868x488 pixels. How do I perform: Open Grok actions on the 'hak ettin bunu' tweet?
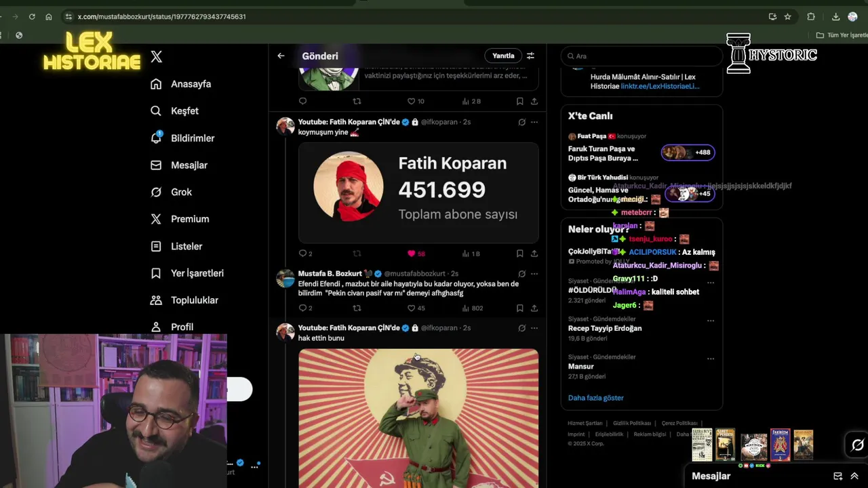pos(521,328)
